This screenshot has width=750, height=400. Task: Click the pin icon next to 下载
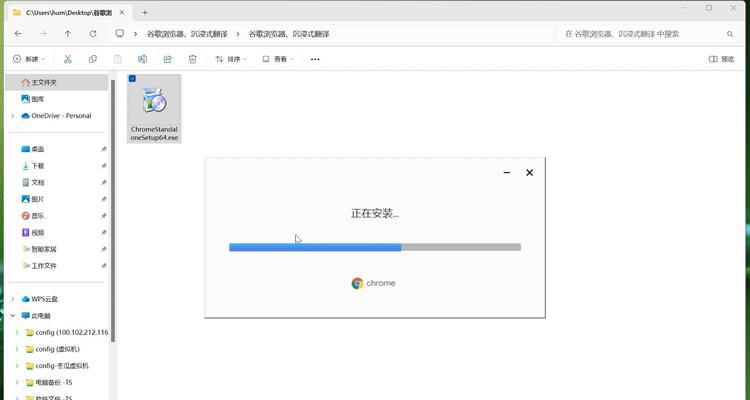tap(103, 166)
